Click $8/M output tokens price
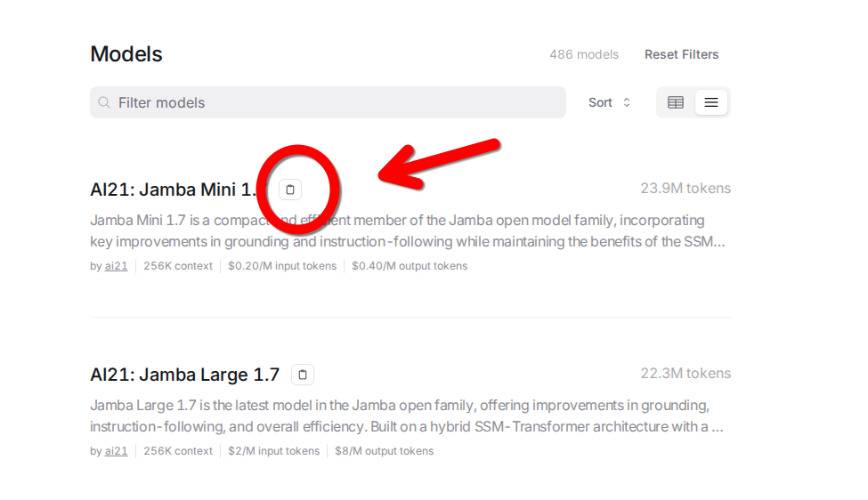 [385, 451]
